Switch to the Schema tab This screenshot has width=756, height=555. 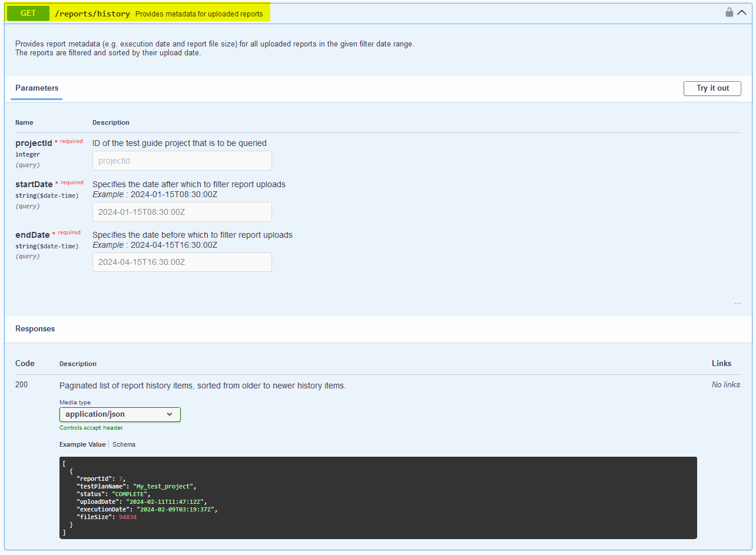tap(124, 444)
